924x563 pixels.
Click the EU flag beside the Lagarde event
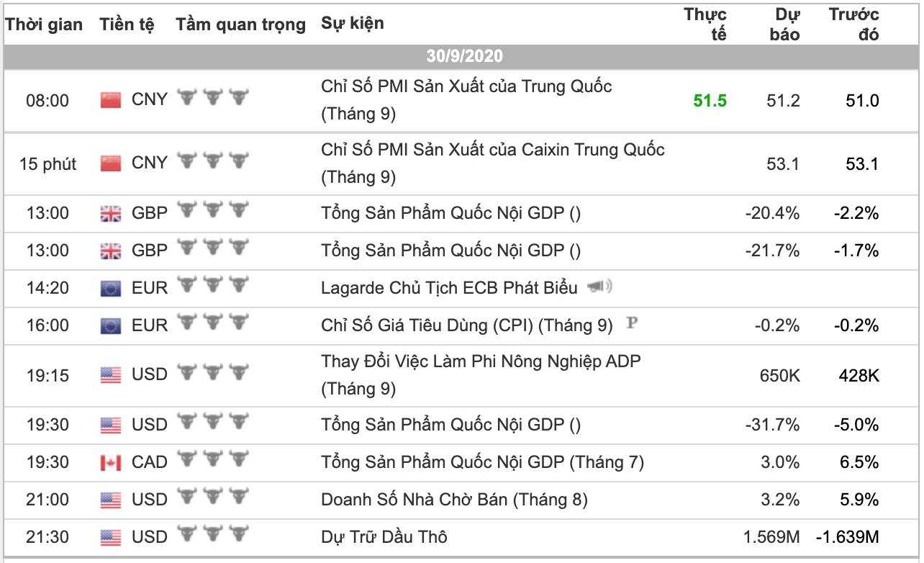(111, 288)
